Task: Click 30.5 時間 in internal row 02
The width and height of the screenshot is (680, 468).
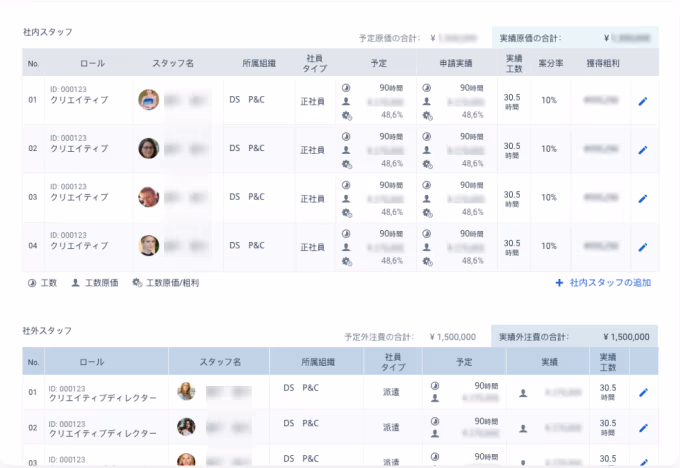Action: 512,150
